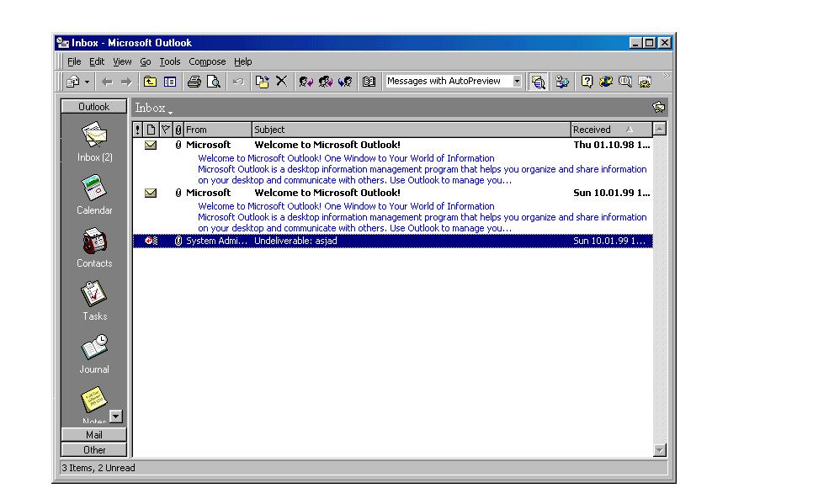Click the last toolbar icon on right
This screenshot has height=504, width=829.
point(645,82)
